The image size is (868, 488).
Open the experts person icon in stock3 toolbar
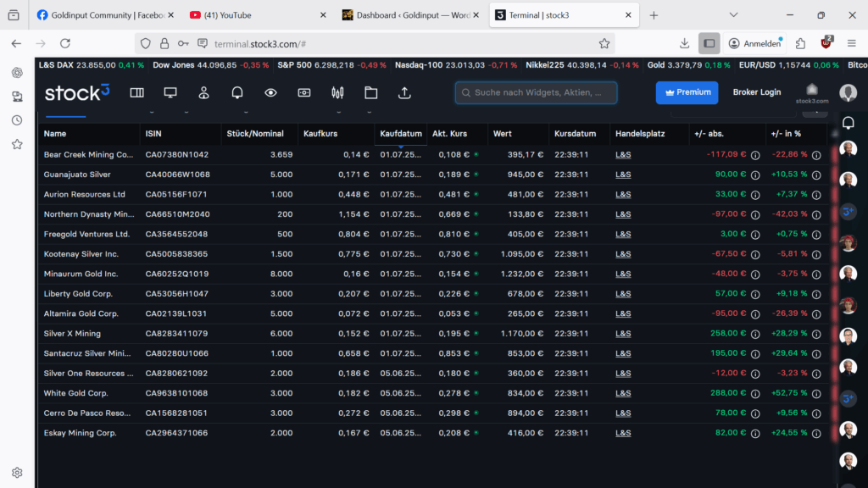tap(203, 93)
